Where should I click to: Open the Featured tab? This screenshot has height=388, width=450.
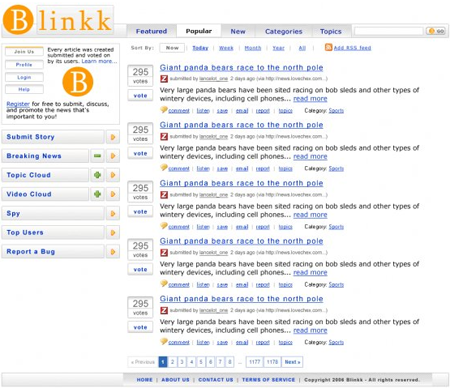tap(151, 31)
